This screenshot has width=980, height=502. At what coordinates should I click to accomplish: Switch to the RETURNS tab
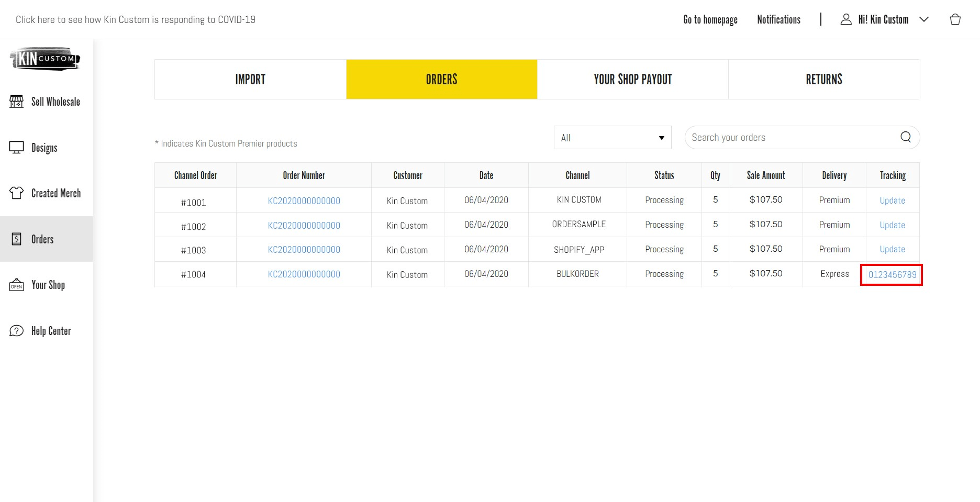tap(823, 79)
